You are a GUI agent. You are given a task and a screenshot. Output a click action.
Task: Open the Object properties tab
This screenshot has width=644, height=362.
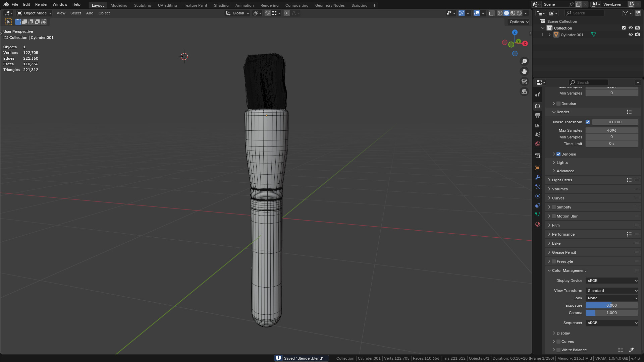coord(538,168)
